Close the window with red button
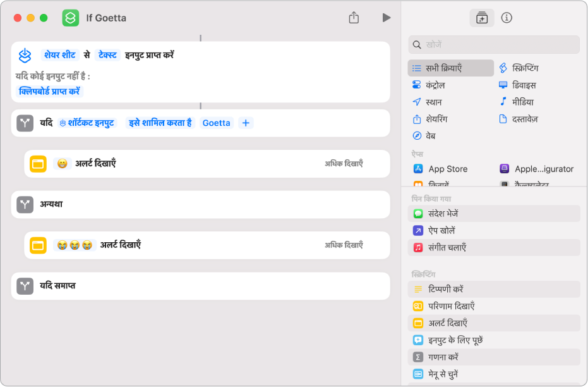The height and width of the screenshot is (387, 588). click(x=17, y=18)
